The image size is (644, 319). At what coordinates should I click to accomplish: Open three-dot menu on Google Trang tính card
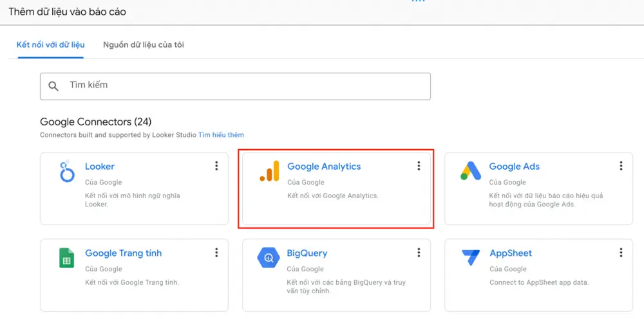[216, 253]
